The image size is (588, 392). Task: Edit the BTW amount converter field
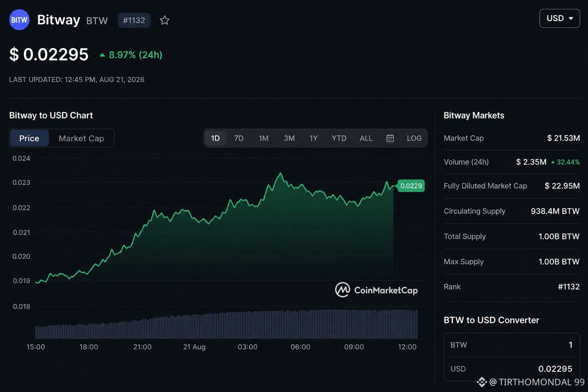(512, 345)
